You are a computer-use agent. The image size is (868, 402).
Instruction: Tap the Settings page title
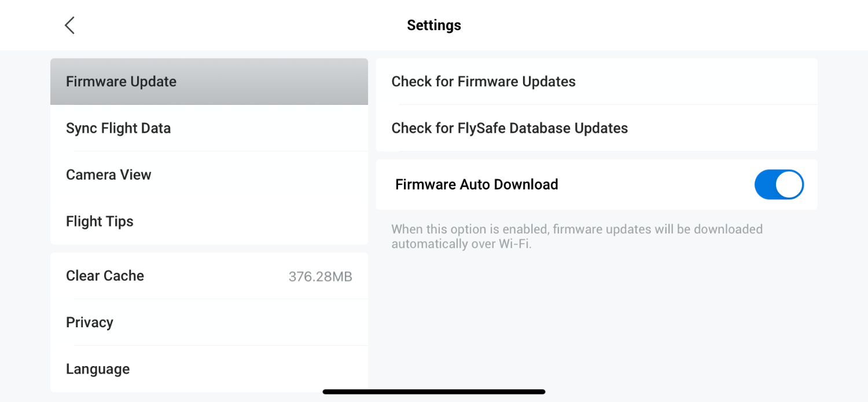pos(434,25)
